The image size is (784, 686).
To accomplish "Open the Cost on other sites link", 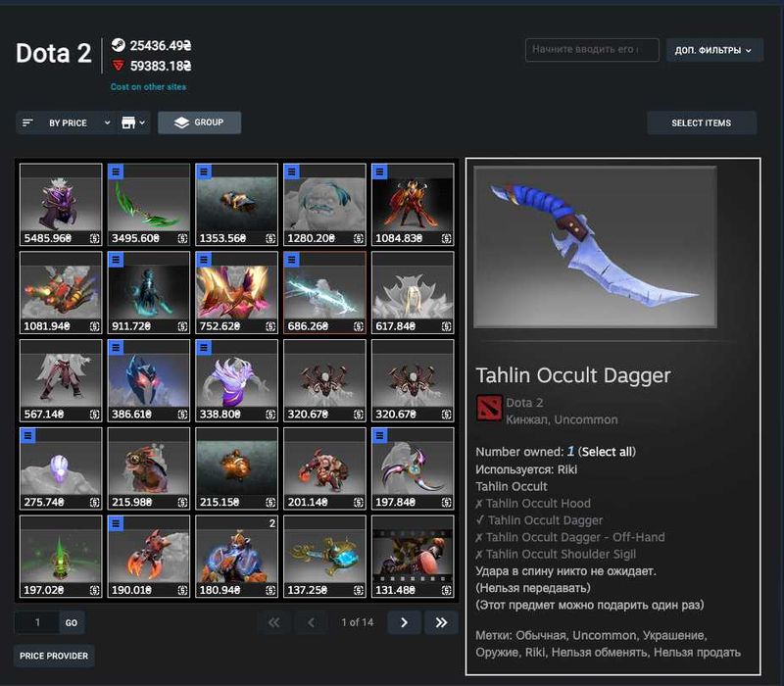I will [x=148, y=86].
